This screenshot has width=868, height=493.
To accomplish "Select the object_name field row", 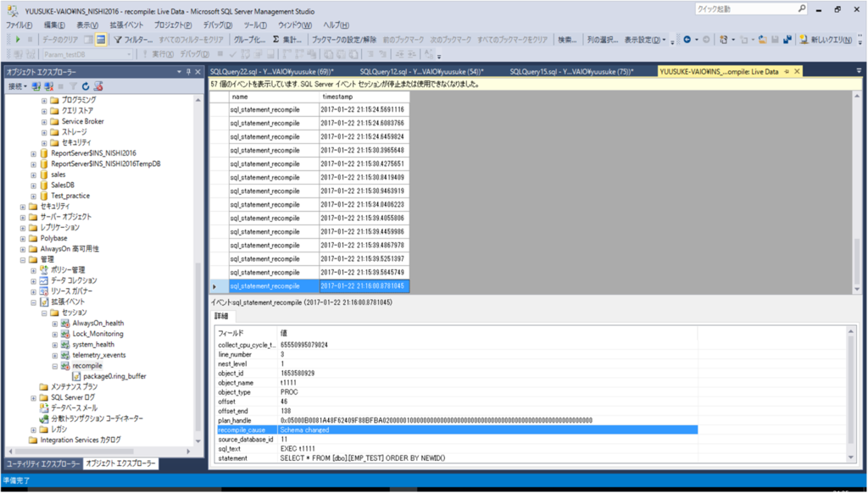I will coord(457,383).
